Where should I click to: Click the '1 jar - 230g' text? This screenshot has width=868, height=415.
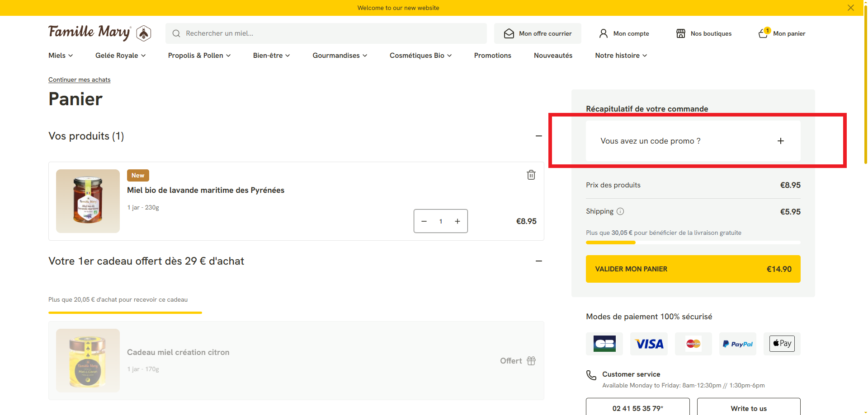pyautogui.click(x=143, y=208)
